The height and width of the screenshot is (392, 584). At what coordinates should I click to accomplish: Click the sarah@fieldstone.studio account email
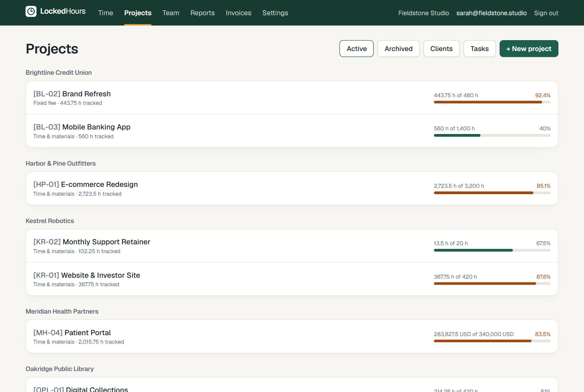coord(491,13)
